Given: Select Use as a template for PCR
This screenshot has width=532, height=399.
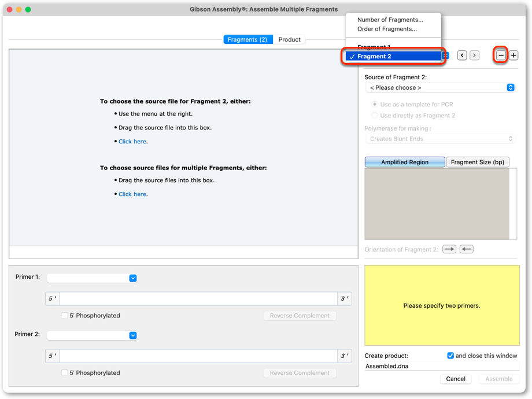Looking at the screenshot, I should 375,104.
